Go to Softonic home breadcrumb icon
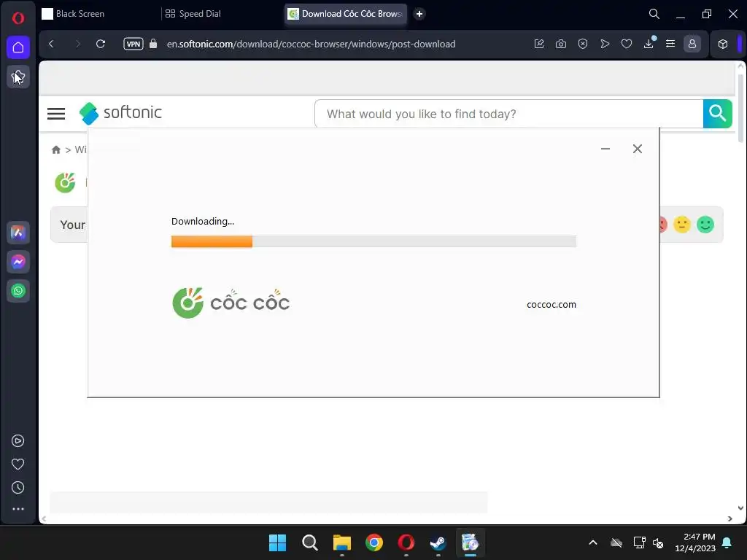 [56, 150]
